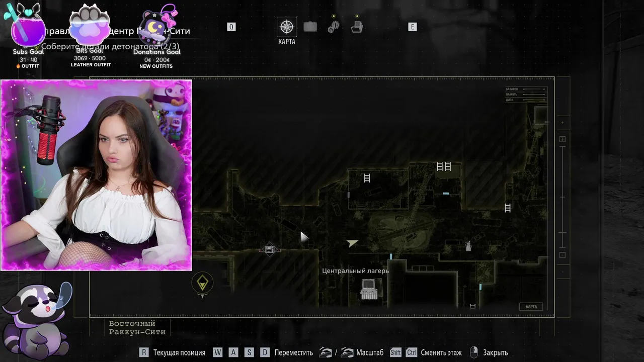Screen dimensions: 644x362
Task: Click the Shift key hint
Action: point(395,352)
